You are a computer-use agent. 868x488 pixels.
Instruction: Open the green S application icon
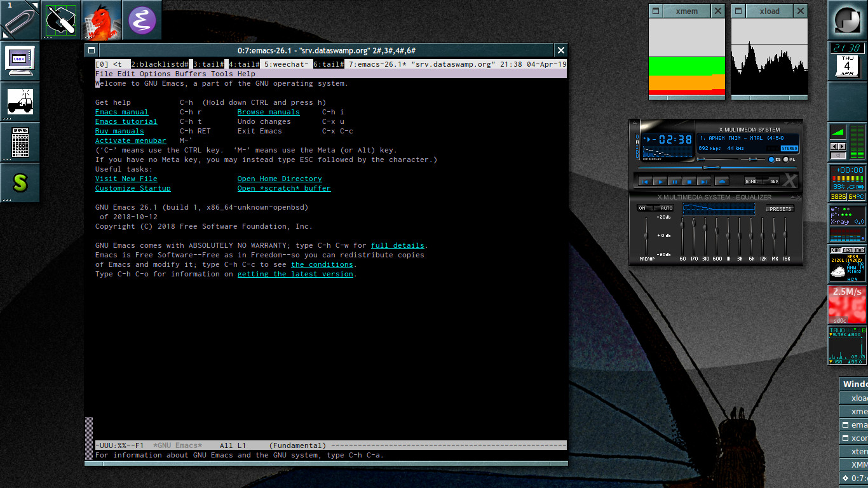[x=20, y=182]
